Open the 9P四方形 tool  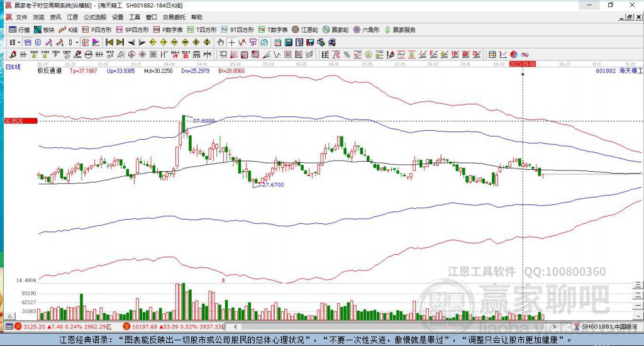tap(132, 30)
